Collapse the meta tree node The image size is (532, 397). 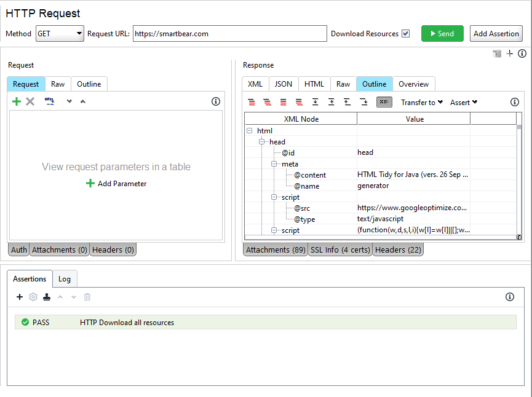274,163
